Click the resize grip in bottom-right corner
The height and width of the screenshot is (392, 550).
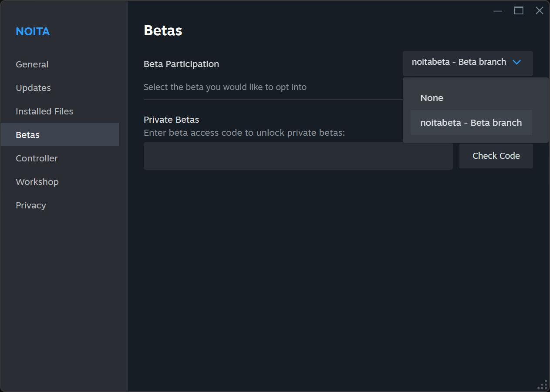[x=542, y=385]
